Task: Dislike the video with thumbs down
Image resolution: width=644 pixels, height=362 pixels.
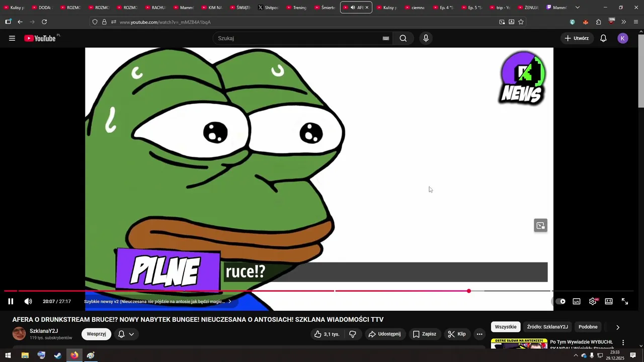Action: coord(353,334)
